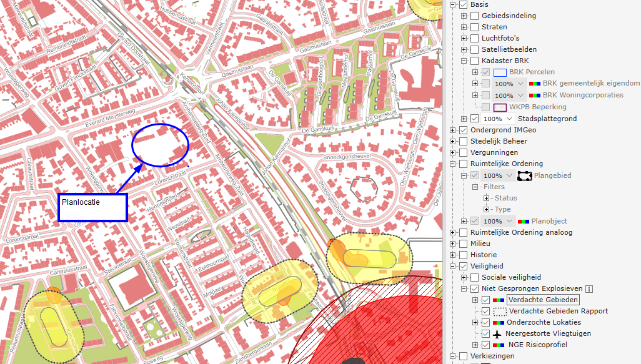
Task: Open the Stadsplattegrond opacity dropdown
Action: 498,119
